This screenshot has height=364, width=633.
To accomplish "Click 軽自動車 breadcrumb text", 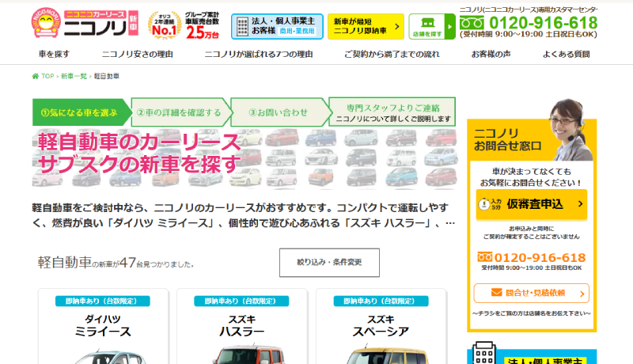I will pyautogui.click(x=107, y=76).
